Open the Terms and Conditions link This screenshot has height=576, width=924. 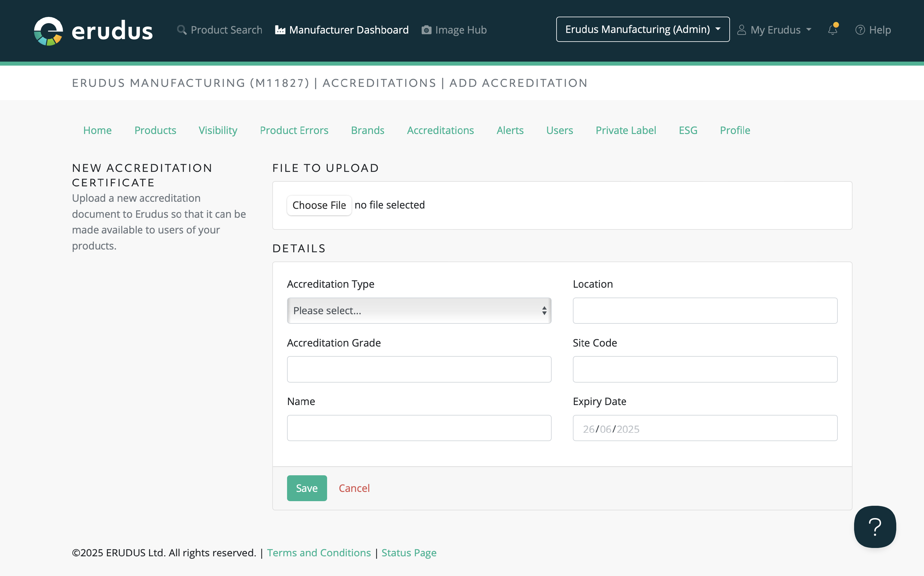(319, 552)
